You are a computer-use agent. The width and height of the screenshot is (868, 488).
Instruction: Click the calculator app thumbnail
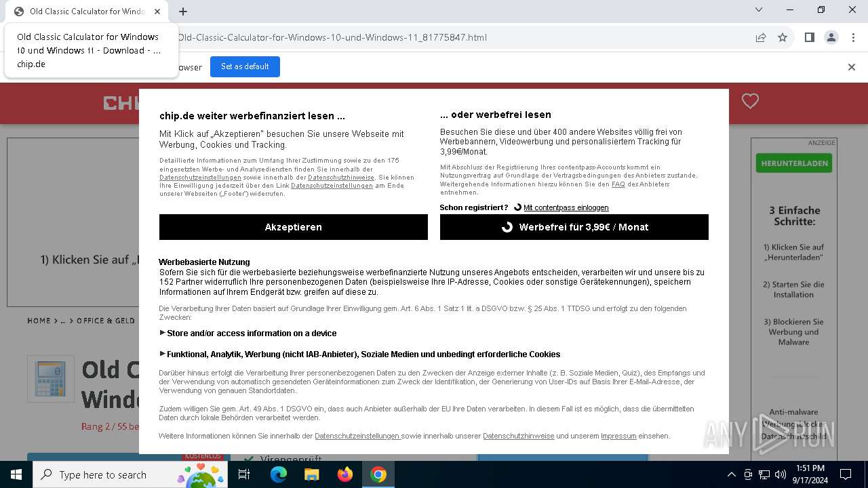click(51, 379)
